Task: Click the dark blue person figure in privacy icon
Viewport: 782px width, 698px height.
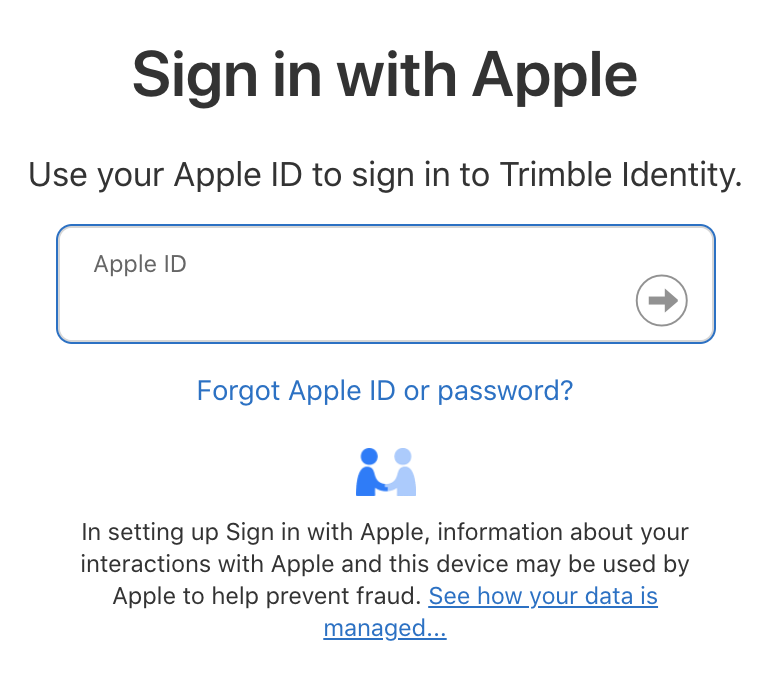Action: [x=371, y=472]
